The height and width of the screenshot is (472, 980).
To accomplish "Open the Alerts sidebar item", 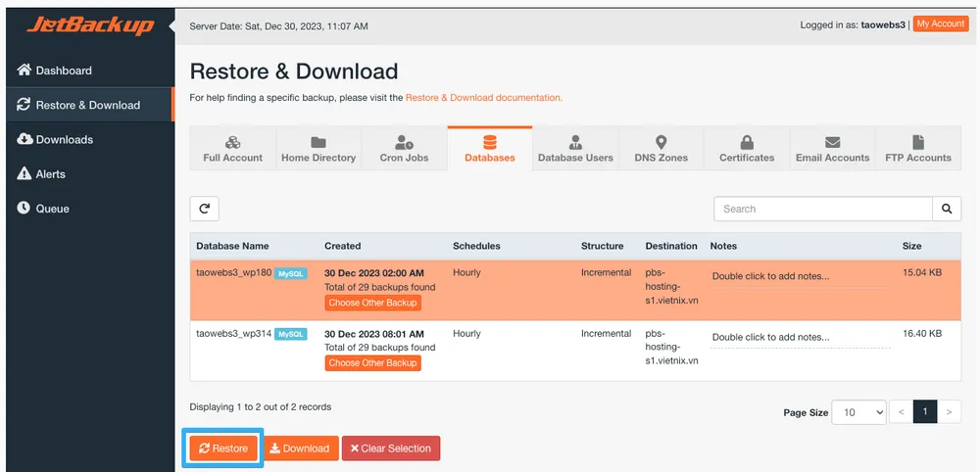I will pyautogui.click(x=50, y=174).
